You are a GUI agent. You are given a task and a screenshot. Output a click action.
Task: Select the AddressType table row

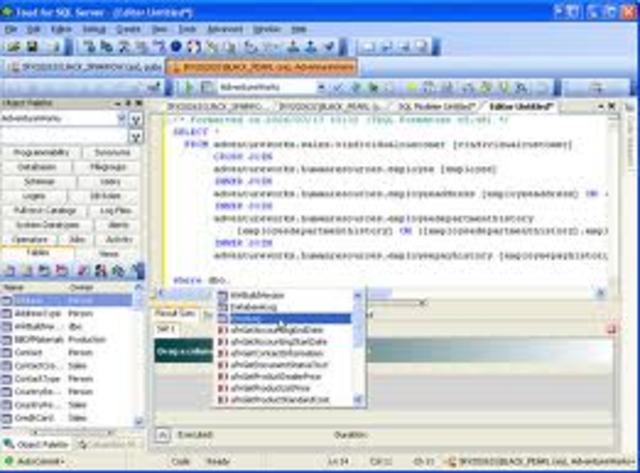67,313
